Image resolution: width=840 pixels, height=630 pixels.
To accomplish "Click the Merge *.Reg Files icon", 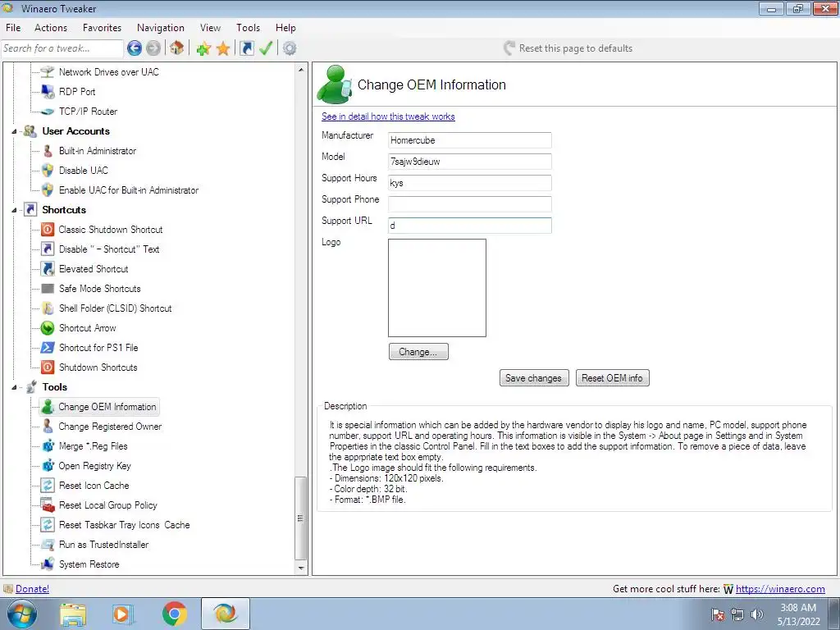I will [x=48, y=446].
